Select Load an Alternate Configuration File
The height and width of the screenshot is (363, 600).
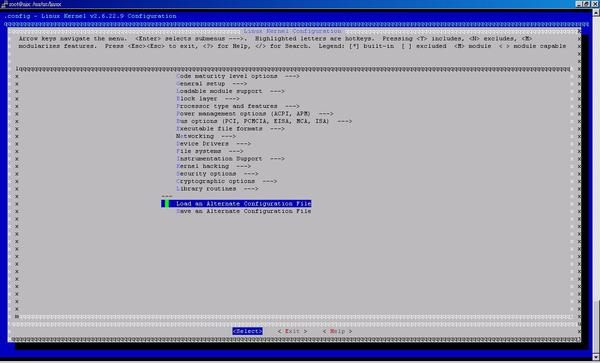pos(236,204)
